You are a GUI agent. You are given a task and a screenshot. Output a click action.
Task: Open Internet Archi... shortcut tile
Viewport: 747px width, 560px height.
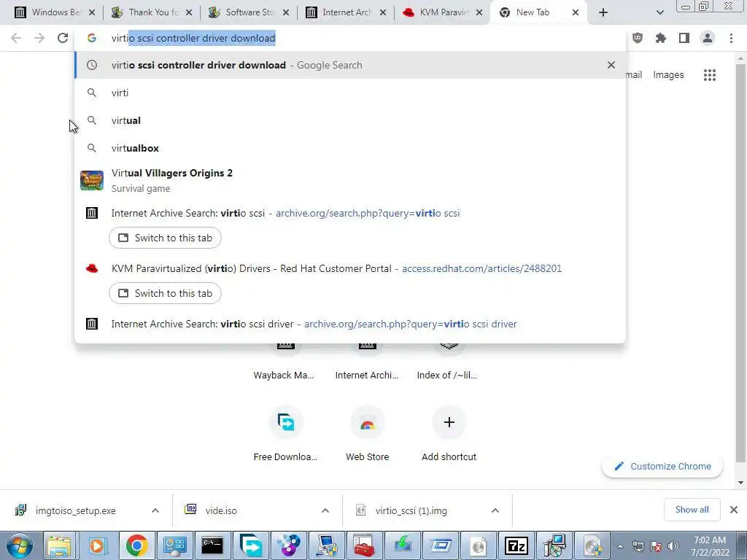(x=367, y=362)
